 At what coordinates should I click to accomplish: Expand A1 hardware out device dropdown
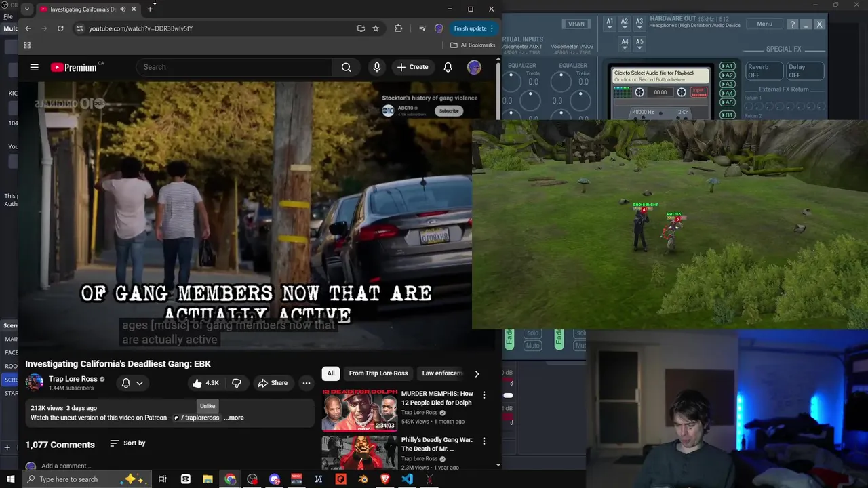pos(610,24)
